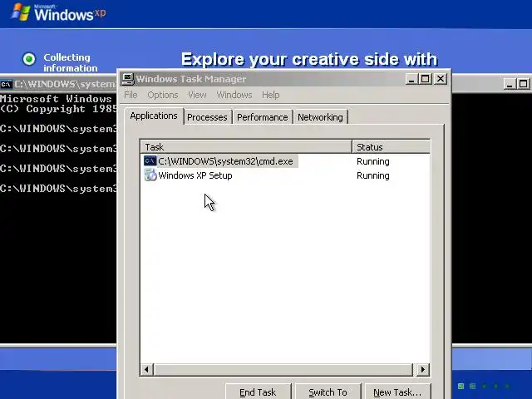Minimize the command prompt window
The height and width of the screenshot is (399, 532).
pyautogui.click(x=509, y=84)
